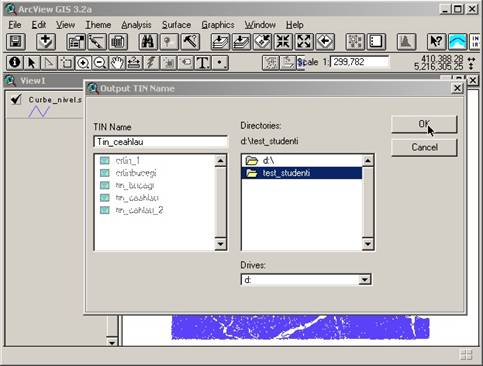Click the Find binoculars icon

pos(148,42)
